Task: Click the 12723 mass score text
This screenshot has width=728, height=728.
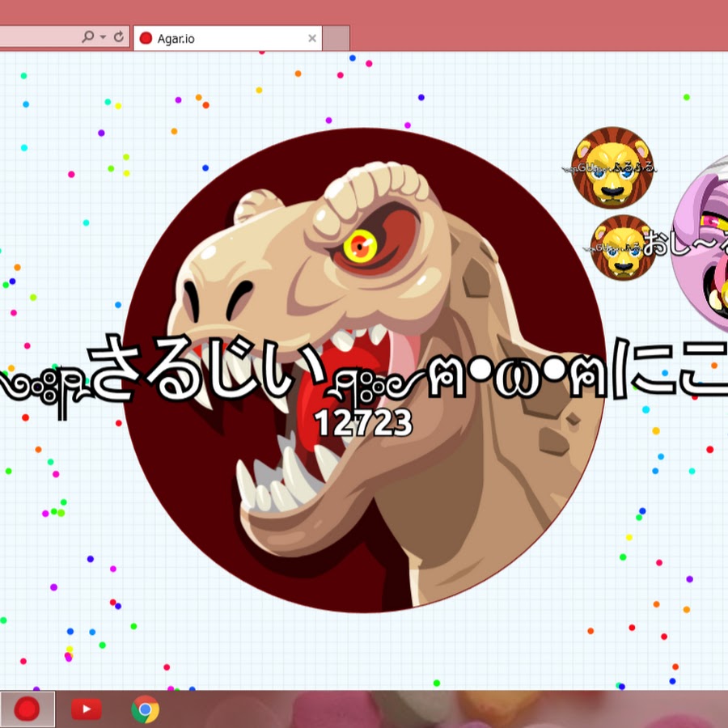Action: coord(363,422)
